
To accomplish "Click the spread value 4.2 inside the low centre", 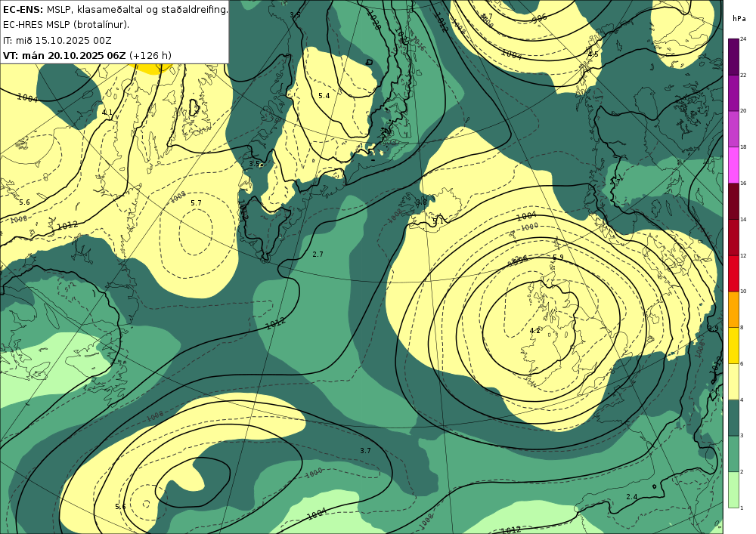I will coord(535,330).
